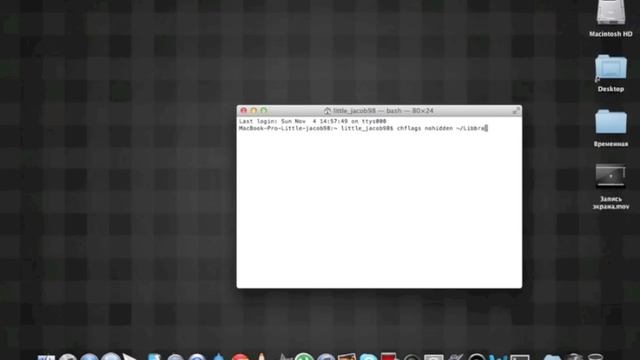Close the Terminal window with red button

coord(244,111)
